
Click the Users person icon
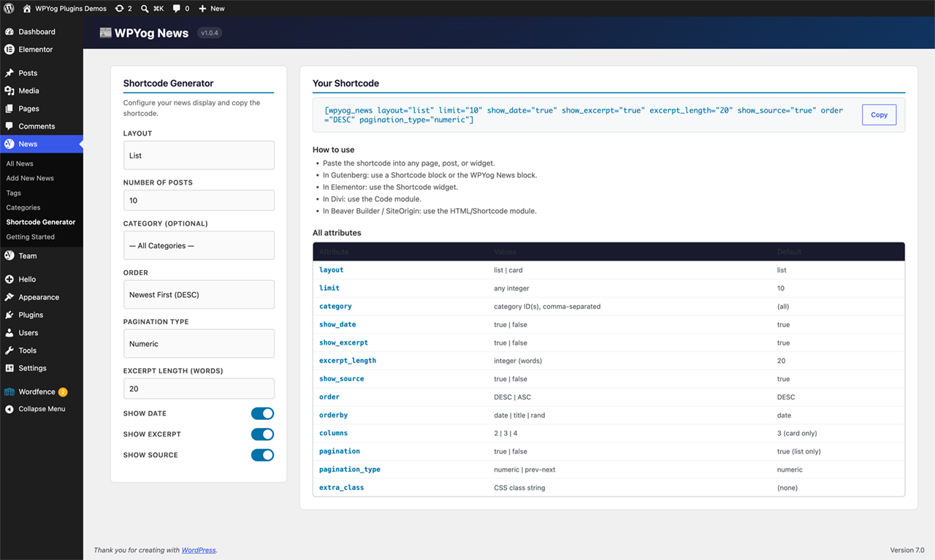[9, 333]
